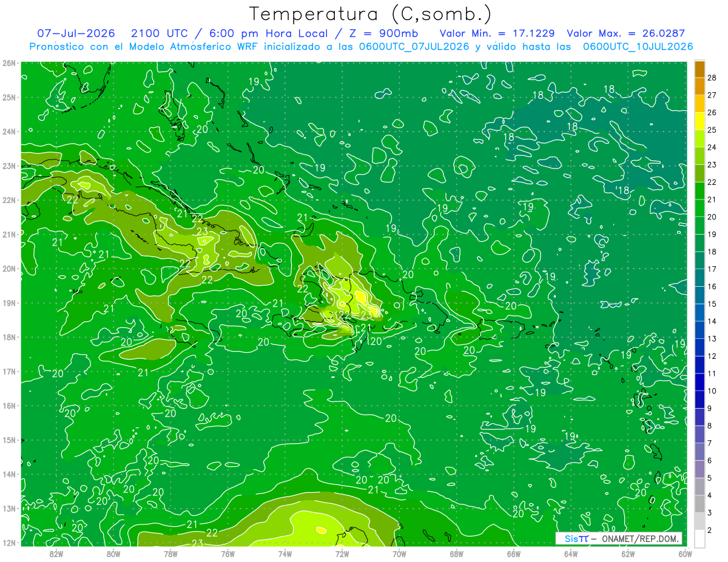This screenshot has height=562, width=728.
Task: Click the longitude axis label "82W"
Action: point(56,554)
